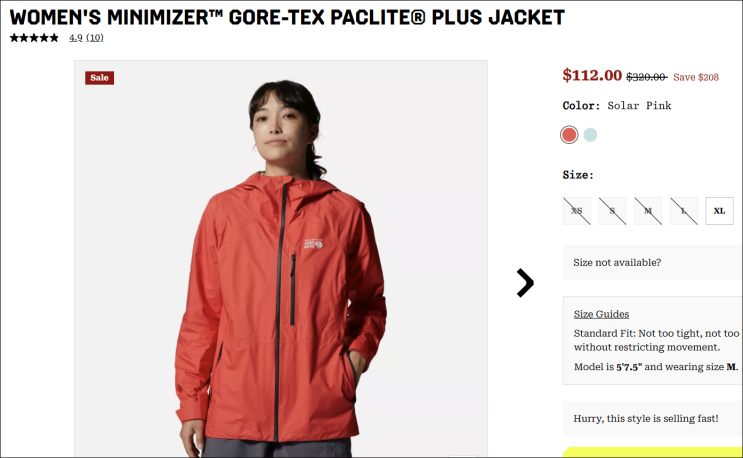Screen dimensions: 743x458
Task: Click the Women's Minimizer jacket title
Action: [x=287, y=18]
